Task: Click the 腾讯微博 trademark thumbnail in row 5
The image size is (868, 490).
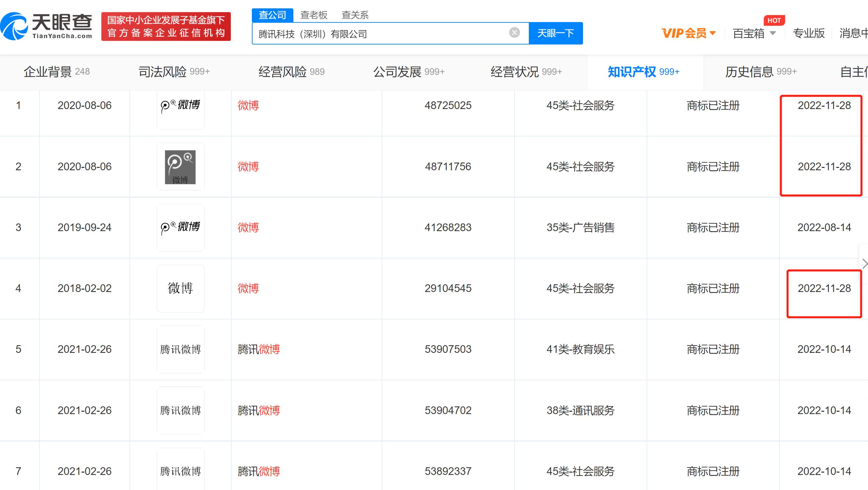Action: point(181,350)
